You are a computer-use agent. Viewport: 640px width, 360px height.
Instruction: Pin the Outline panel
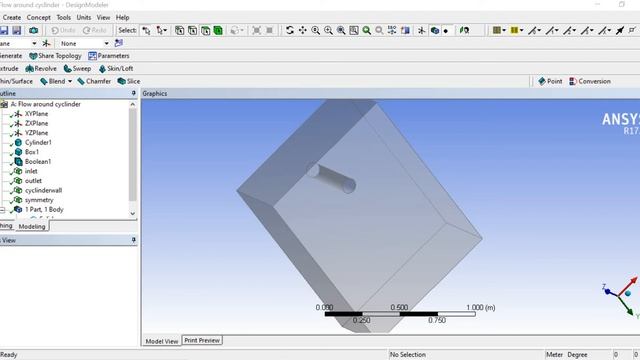coord(133,93)
